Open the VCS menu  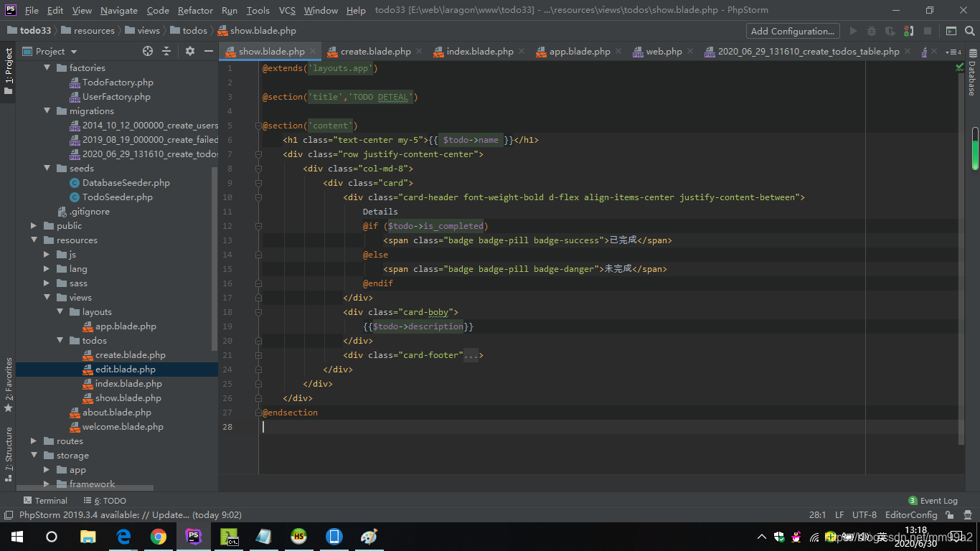(287, 10)
